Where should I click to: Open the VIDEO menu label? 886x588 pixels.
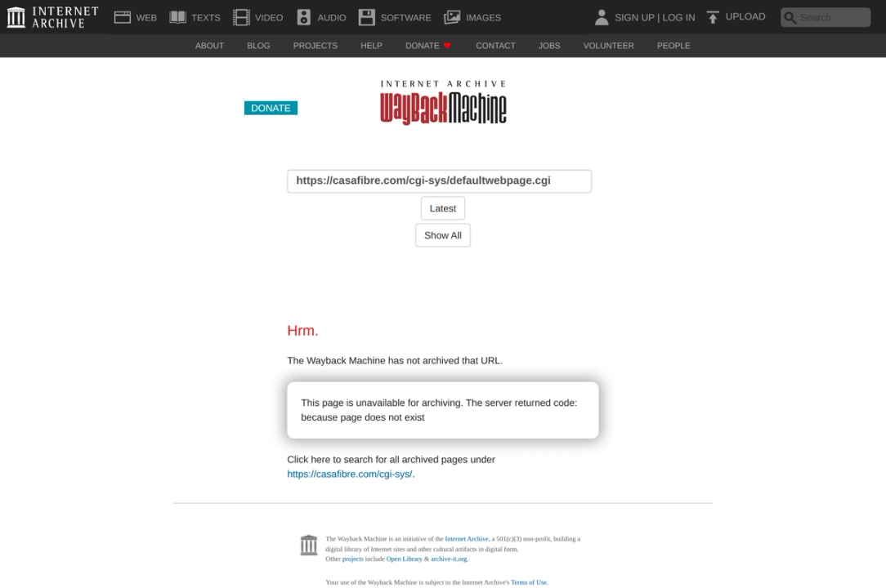(x=269, y=17)
